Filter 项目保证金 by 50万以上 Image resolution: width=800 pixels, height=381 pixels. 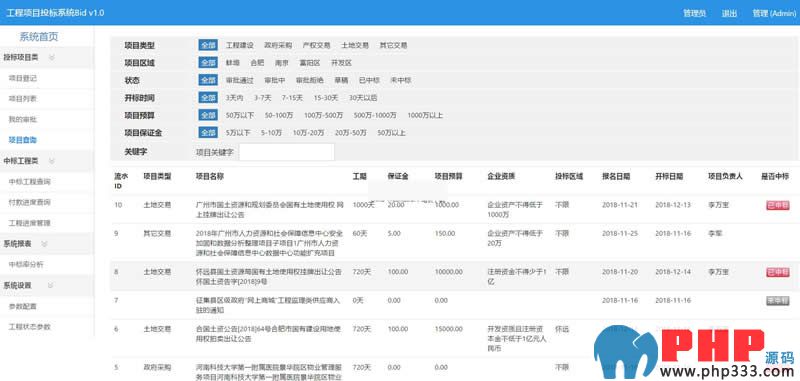pos(391,133)
